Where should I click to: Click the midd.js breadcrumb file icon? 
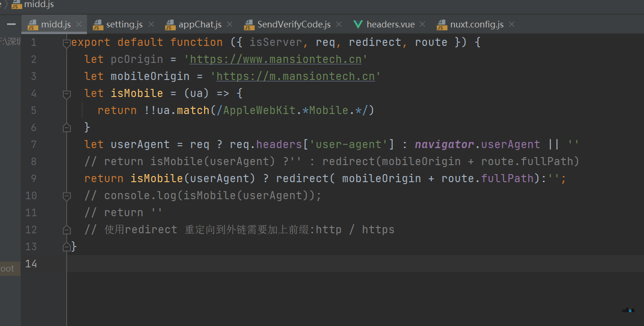click(16, 5)
